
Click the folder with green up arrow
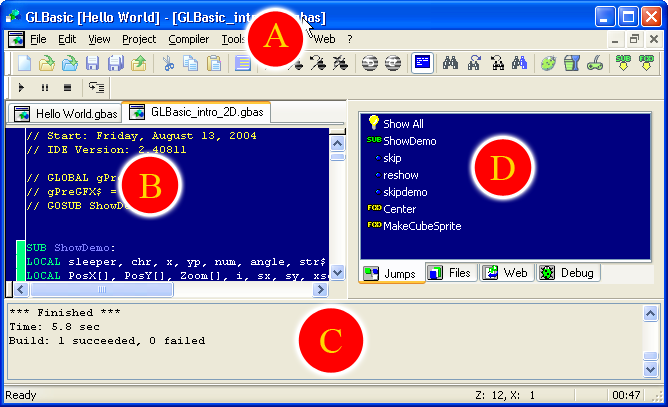pyautogui.click(x=138, y=64)
